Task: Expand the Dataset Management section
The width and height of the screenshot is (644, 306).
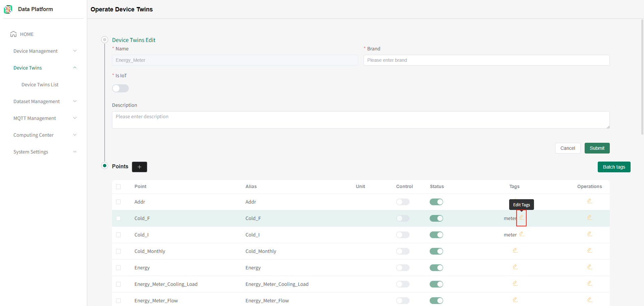Action: tap(45, 101)
